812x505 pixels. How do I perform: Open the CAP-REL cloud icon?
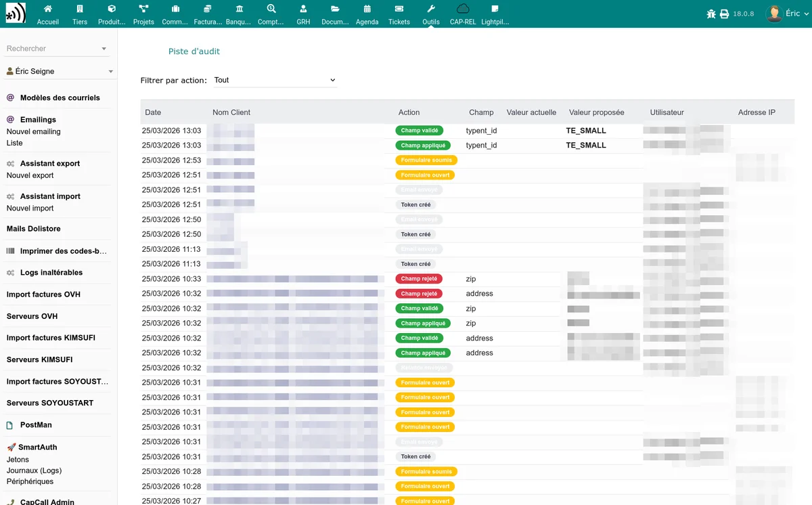click(x=463, y=9)
